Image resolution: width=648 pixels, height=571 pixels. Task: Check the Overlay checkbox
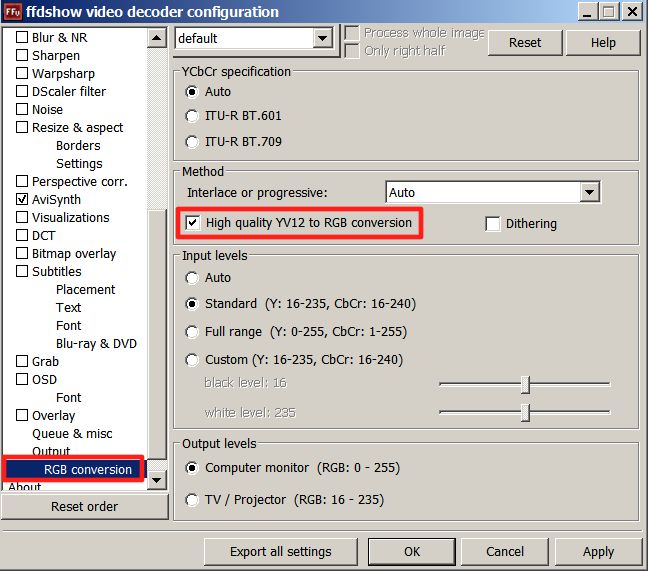coord(21,415)
